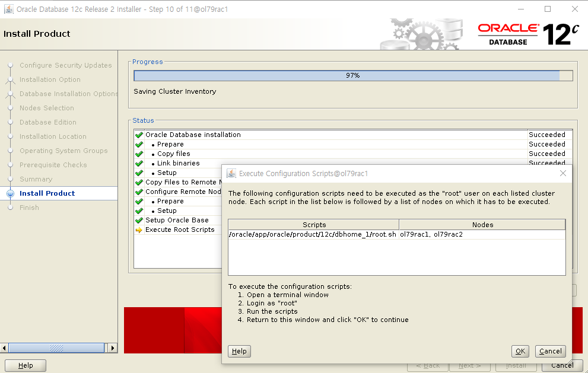Click the Configure Security Updates step
Screen dimensions: 588x373
pos(66,65)
